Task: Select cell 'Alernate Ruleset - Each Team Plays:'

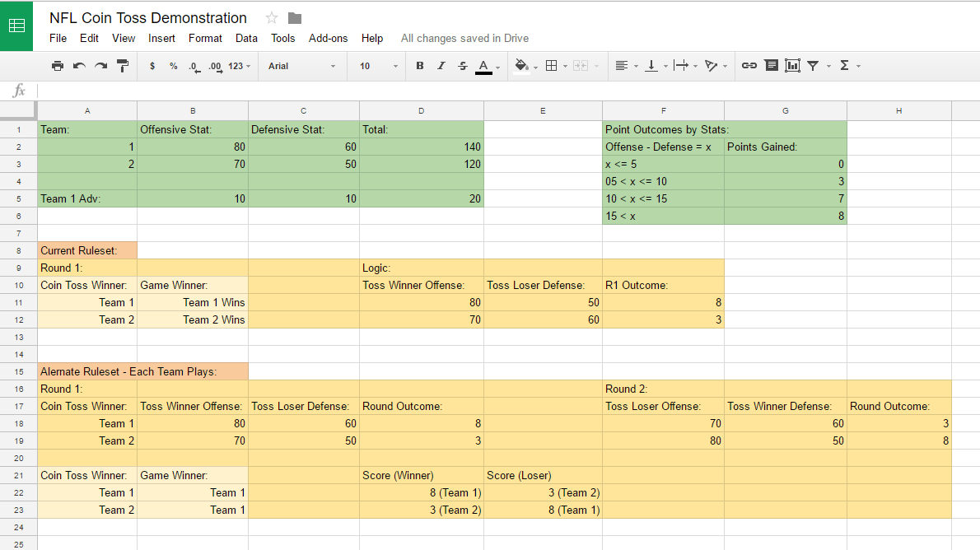Action: click(x=142, y=372)
